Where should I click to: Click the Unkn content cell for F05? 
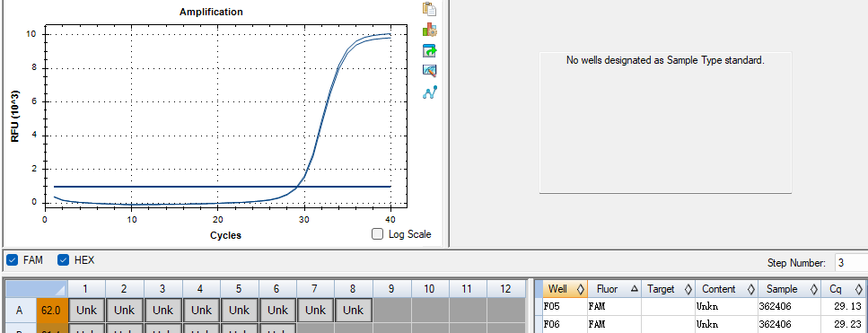tap(727, 306)
